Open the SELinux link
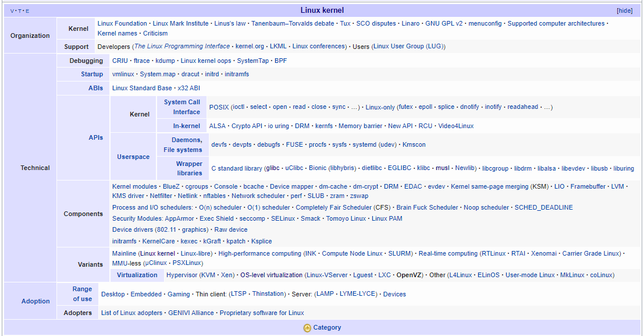644x336 pixels. (283, 218)
